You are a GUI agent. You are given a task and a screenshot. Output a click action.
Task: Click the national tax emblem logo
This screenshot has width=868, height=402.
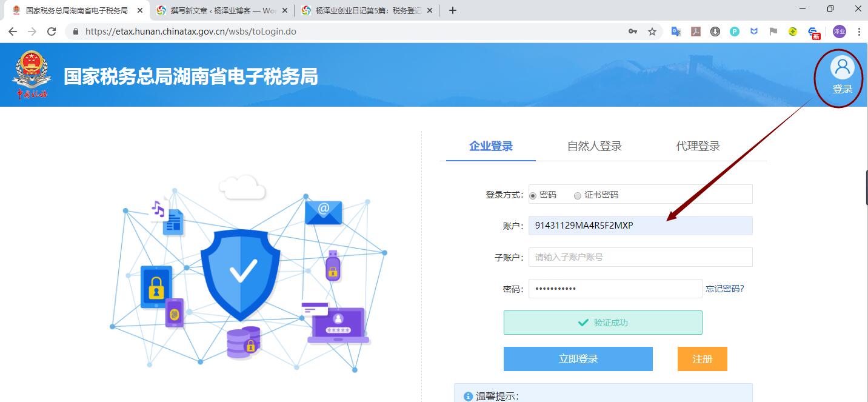pos(32,75)
